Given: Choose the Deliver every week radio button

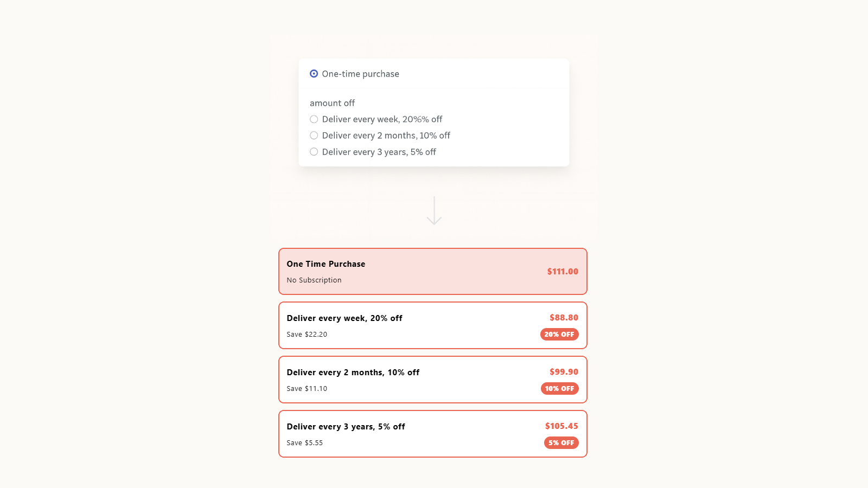Looking at the screenshot, I should 314,119.
